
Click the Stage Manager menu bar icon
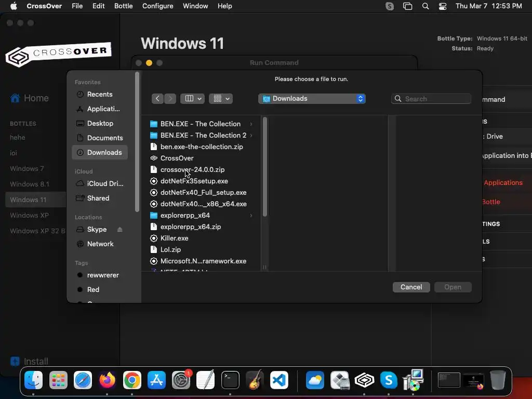coord(407,6)
